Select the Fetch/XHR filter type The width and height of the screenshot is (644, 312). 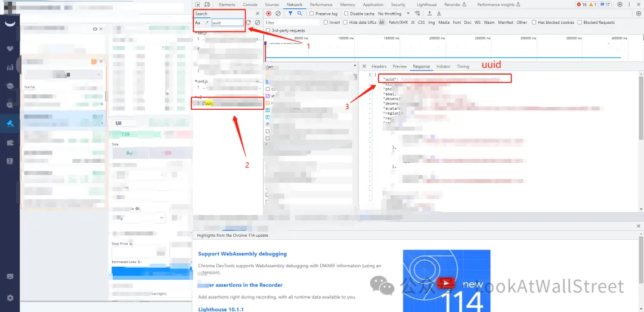click(397, 23)
